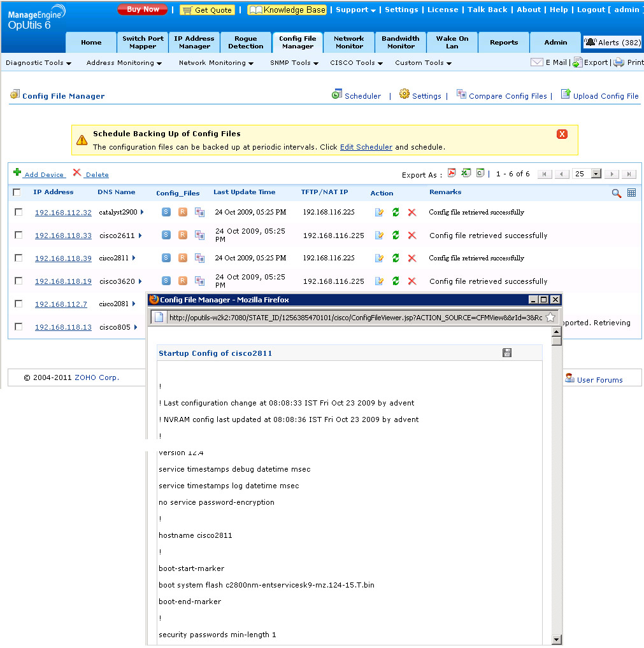Image resolution: width=644 pixels, height=648 pixels.
Task: Open the Upload Config File link
Action: pyautogui.click(x=606, y=96)
